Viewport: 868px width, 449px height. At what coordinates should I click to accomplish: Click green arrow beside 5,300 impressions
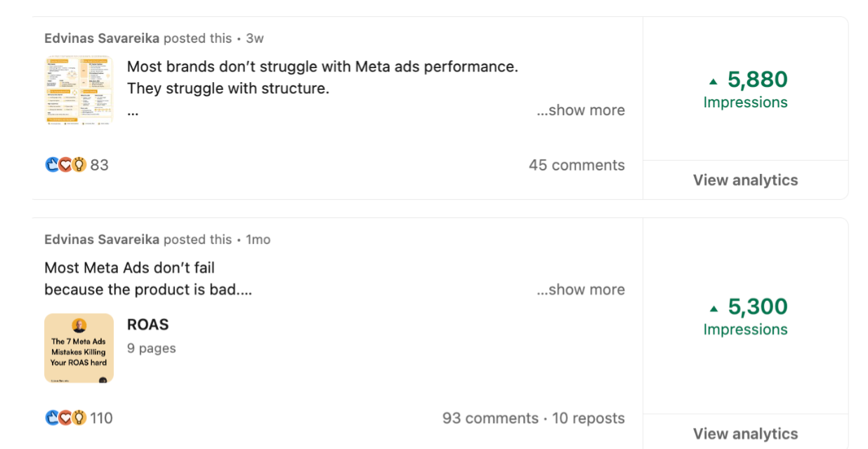pyautogui.click(x=714, y=309)
